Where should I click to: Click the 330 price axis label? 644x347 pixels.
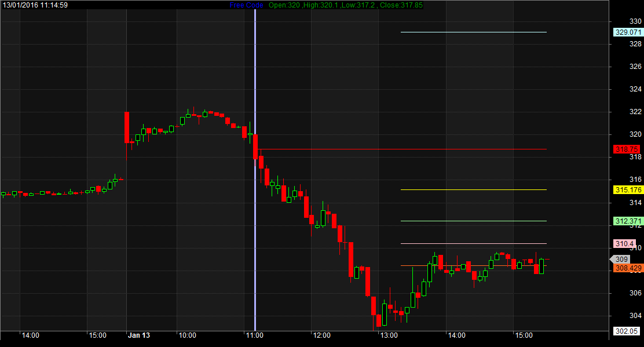pos(635,21)
